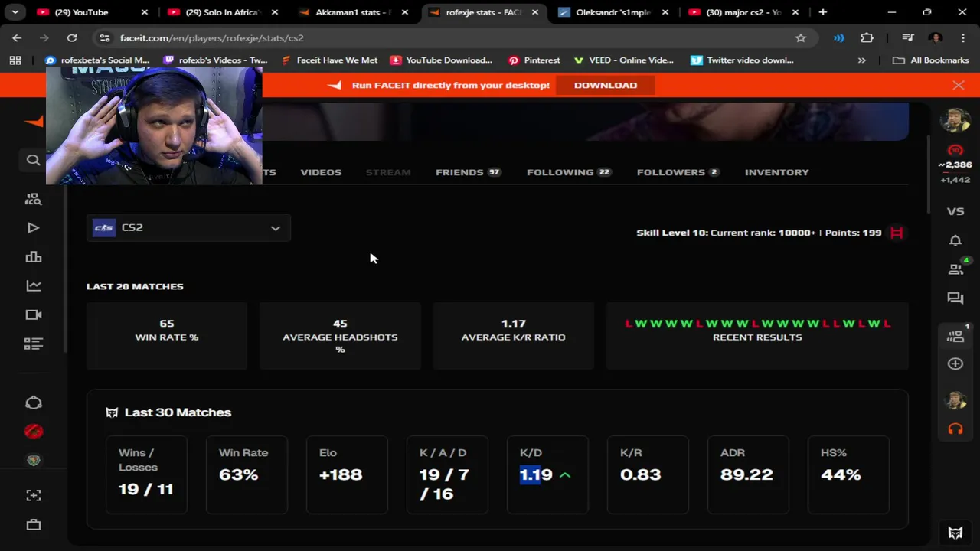Open the Chrome extensions puzzle icon
980x551 pixels.
tap(867, 37)
